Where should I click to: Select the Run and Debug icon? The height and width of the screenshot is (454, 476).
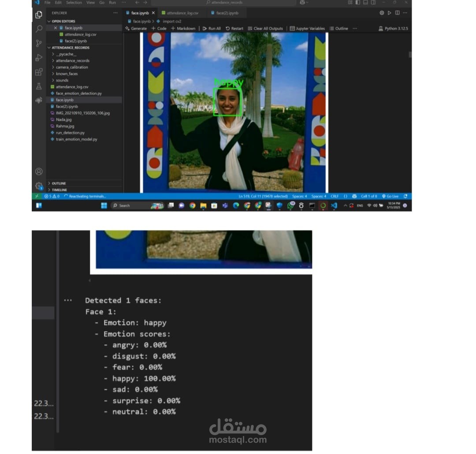click(39, 58)
